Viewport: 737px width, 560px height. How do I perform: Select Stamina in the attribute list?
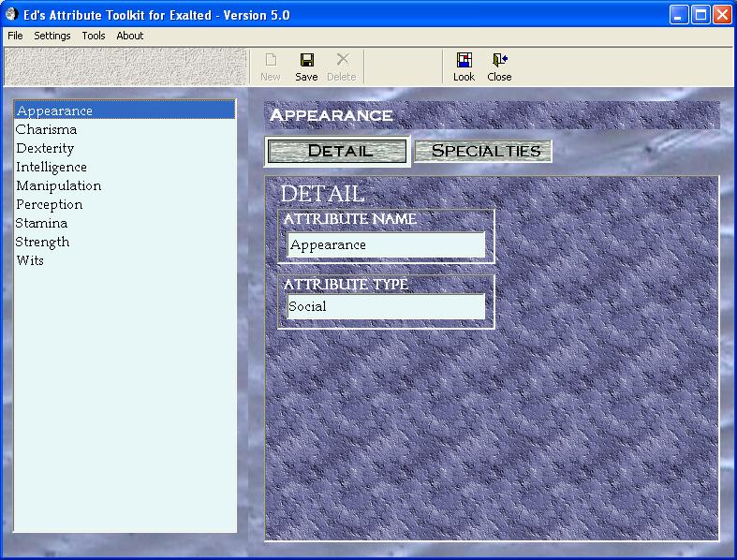pos(125,223)
